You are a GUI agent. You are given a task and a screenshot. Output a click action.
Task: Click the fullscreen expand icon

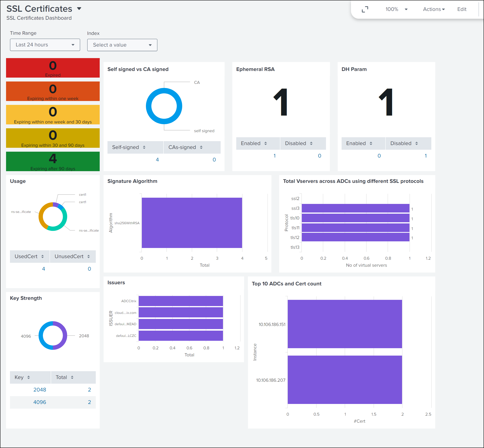[365, 9]
